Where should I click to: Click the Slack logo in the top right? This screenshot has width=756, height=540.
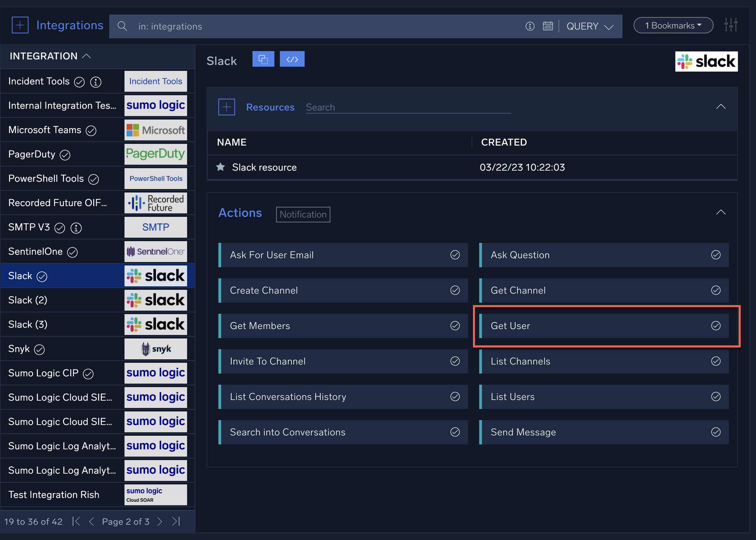coord(706,61)
